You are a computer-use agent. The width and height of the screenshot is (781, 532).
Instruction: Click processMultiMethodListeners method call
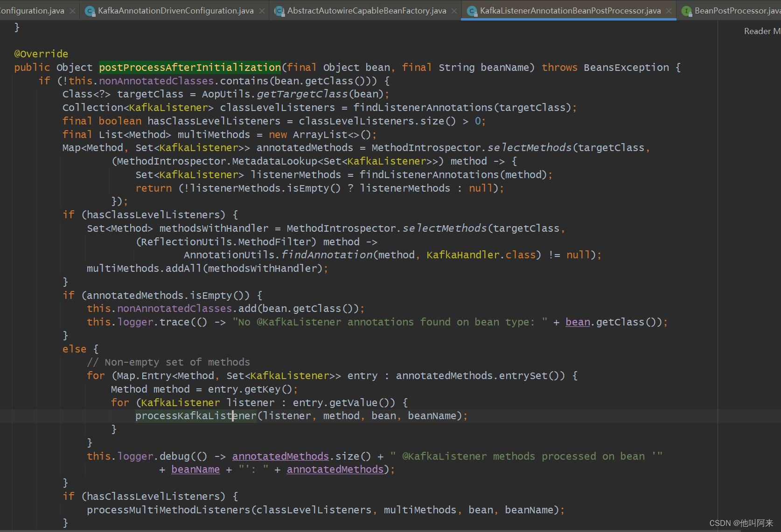pyautogui.click(x=169, y=510)
